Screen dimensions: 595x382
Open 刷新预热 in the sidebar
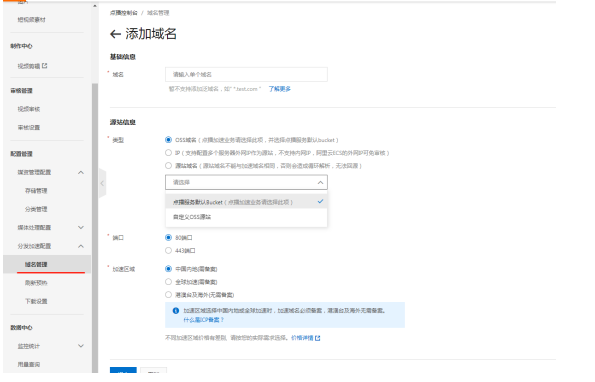[x=36, y=283]
